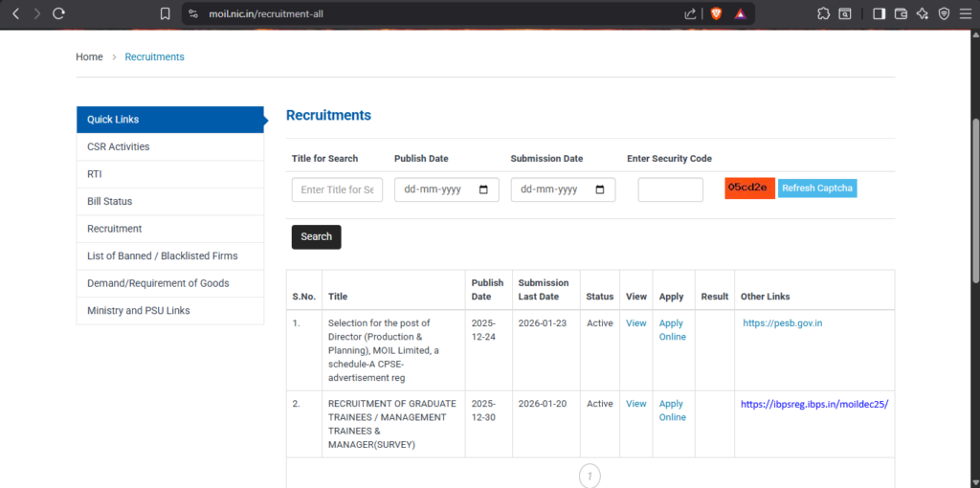
Task: Click the Refresh Captcha button
Action: click(x=816, y=188)
